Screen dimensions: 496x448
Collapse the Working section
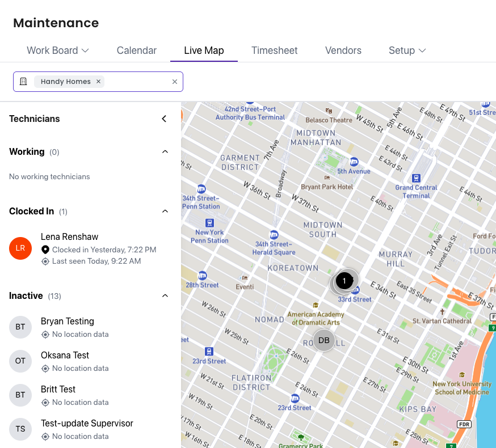(165, 152)
